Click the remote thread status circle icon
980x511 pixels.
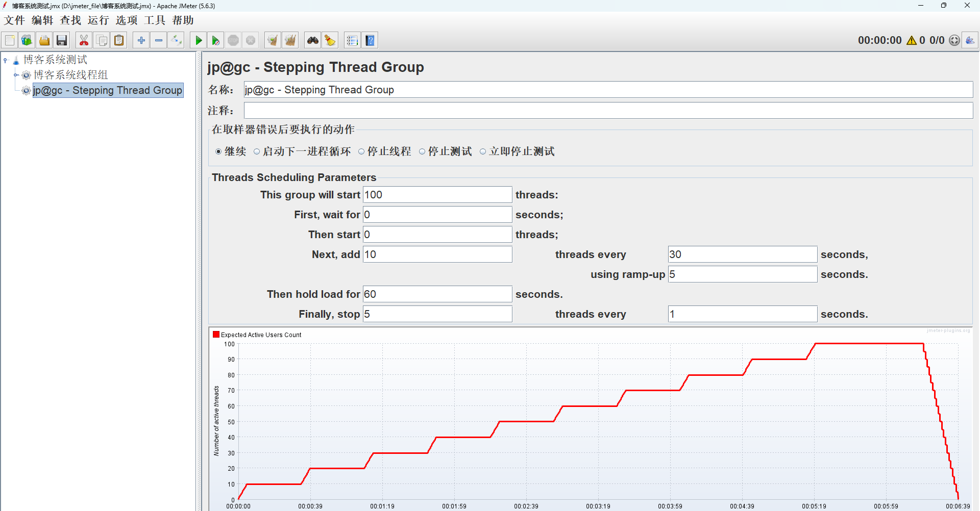(x=954, y=40)
